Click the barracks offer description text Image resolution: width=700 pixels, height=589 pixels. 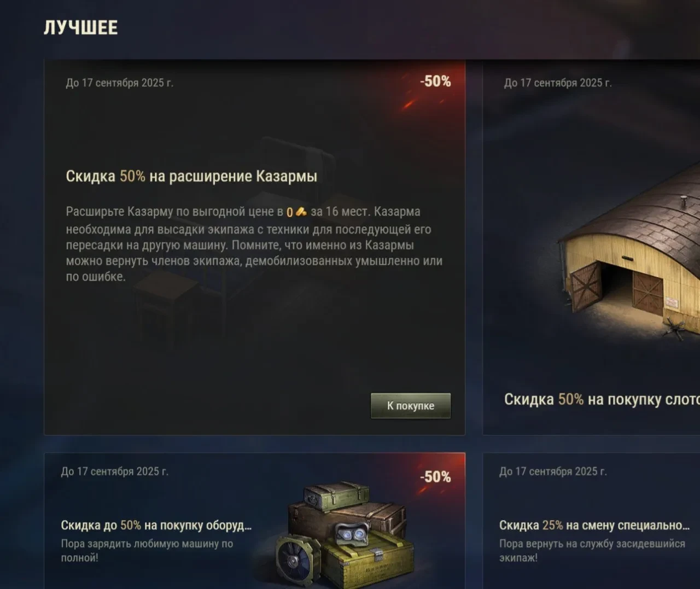pos(254,244)
